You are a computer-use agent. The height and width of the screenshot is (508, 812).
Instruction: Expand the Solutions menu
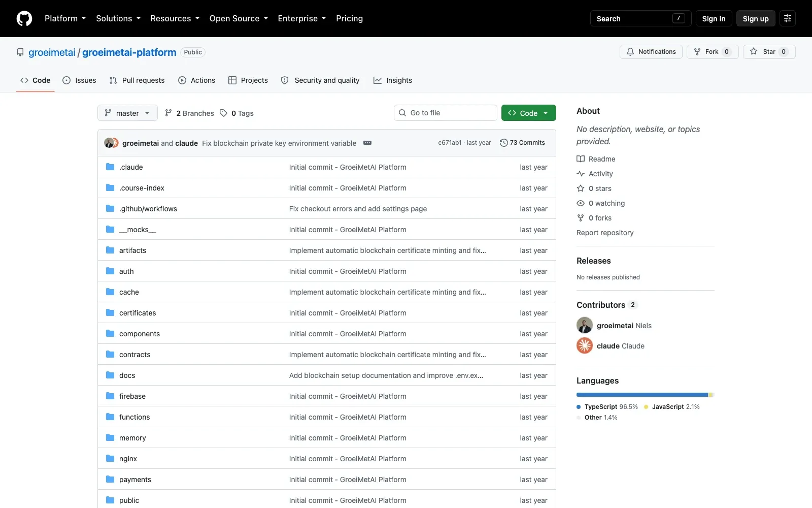[118, 18]
